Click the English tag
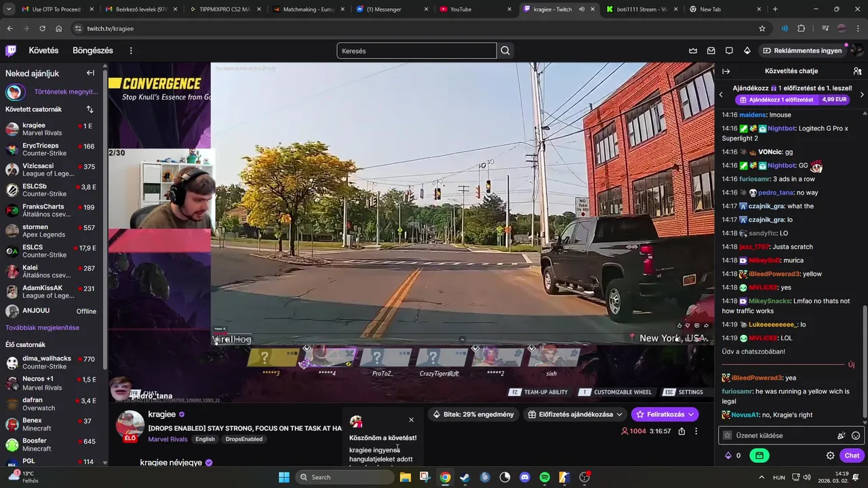868x488 pixels. click(x=205, y=439)
